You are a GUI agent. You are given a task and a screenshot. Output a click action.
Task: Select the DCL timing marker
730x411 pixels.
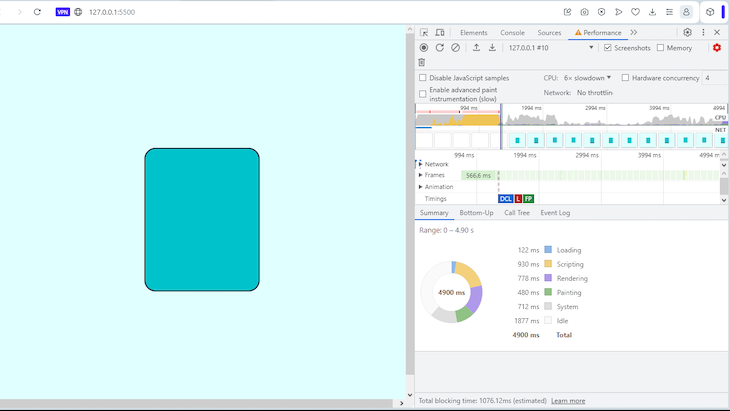505,199
